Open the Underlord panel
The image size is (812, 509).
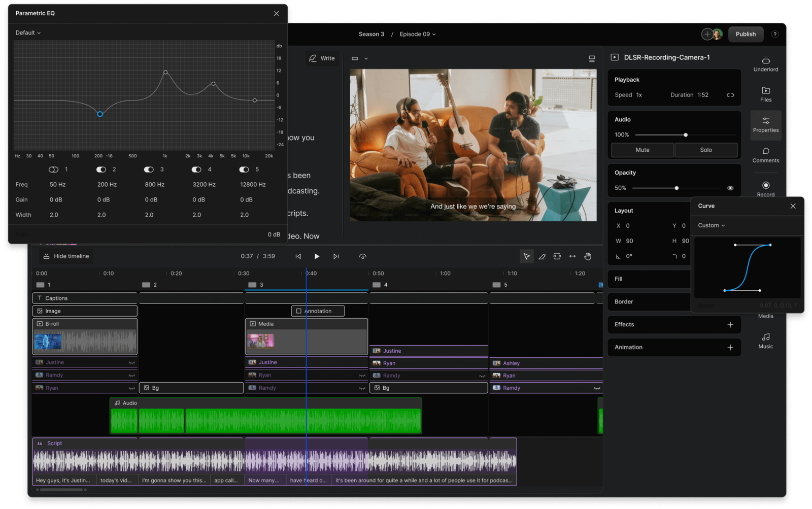point(765,65)
